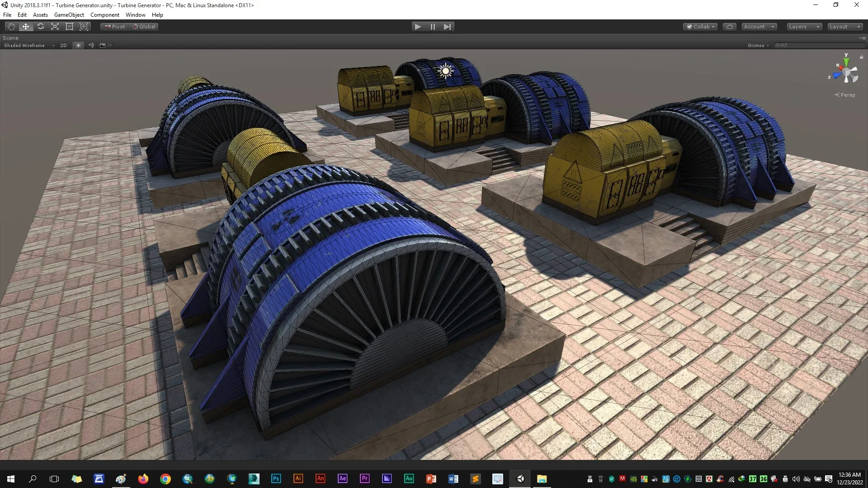This screenshot has height=488, width=868.
Task: Select the Rect Transform tool
Action: tap(69, 27)
